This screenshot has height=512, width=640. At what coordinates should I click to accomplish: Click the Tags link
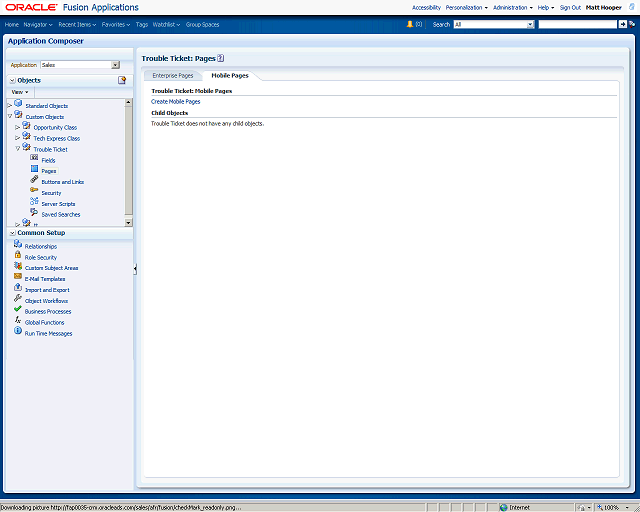point(142,25)
